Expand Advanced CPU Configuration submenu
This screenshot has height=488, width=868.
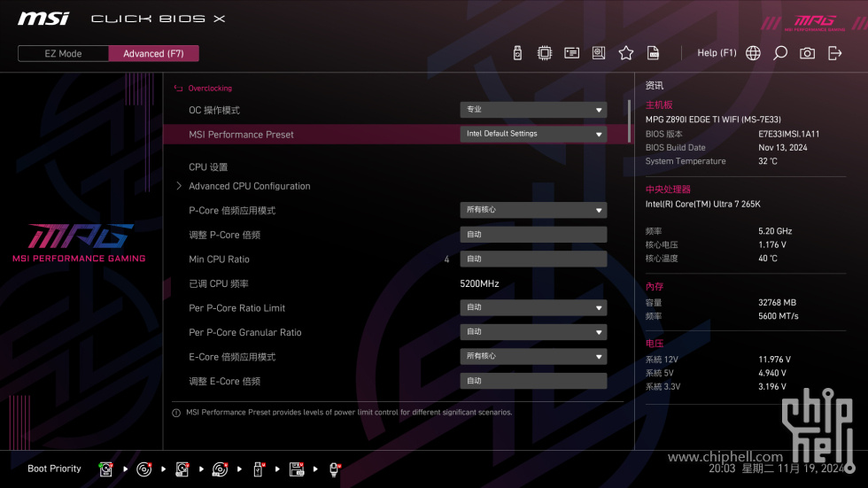coord(249,186)
